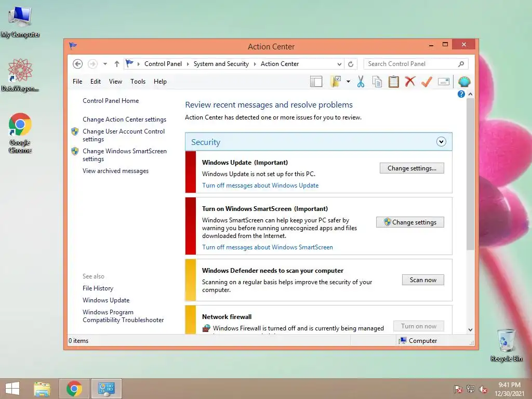Refresh the Action Center page
This screenshot has width=532, height=399.
coord(351,64)
